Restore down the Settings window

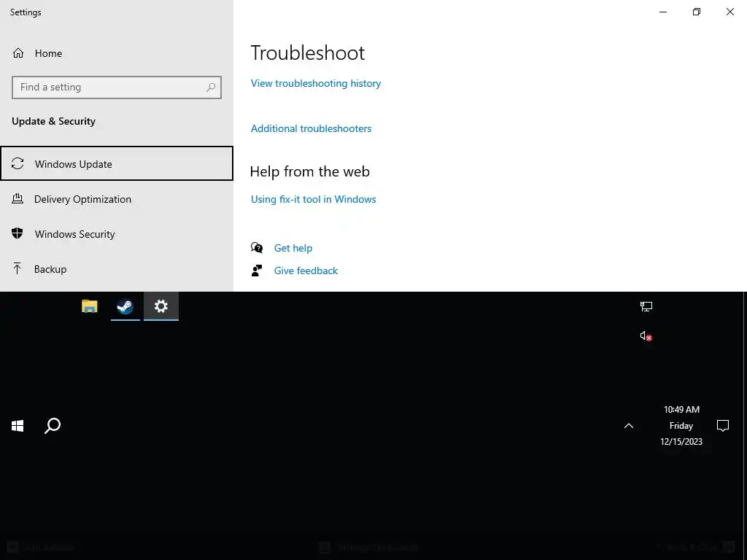(697, 12)
